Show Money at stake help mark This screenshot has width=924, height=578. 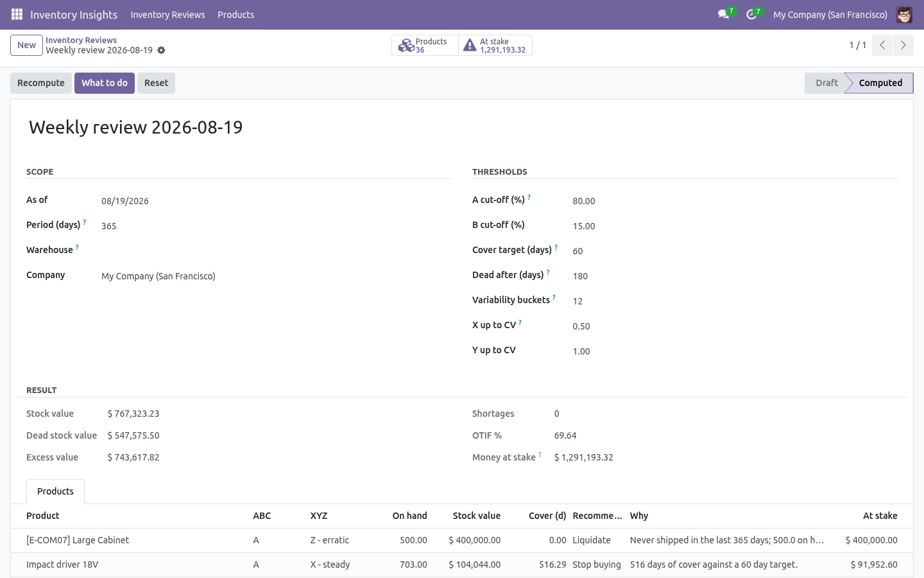coord(540,455)
